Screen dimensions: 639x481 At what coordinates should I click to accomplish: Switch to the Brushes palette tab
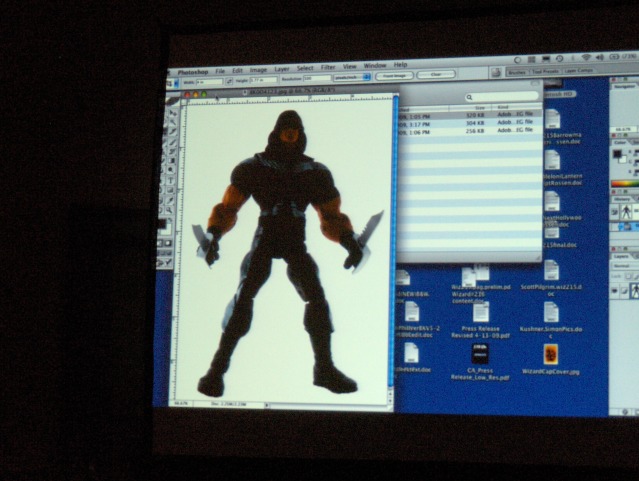[517, 73]
